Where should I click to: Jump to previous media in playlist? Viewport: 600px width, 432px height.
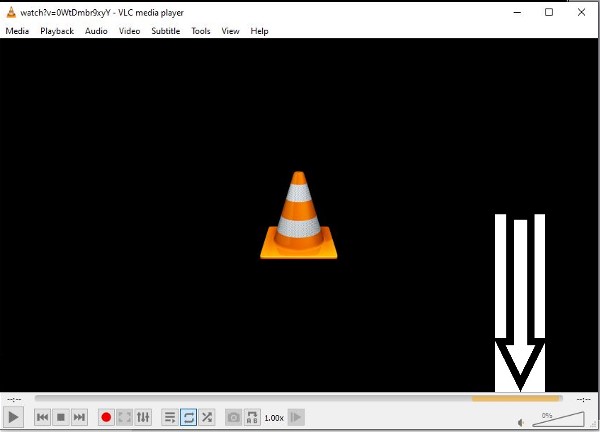coord(42,417)
